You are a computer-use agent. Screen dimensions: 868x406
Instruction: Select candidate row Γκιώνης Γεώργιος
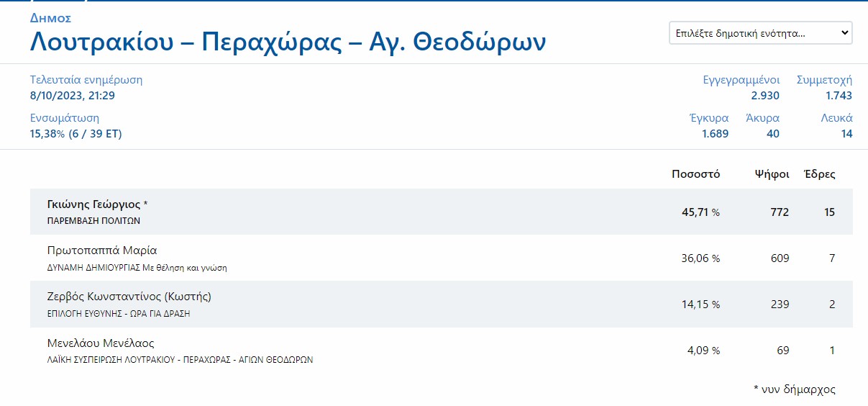coord(442,212)
